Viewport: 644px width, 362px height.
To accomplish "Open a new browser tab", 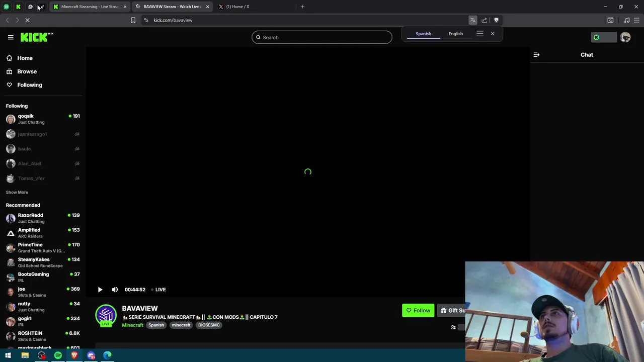I will coord(302,7).
